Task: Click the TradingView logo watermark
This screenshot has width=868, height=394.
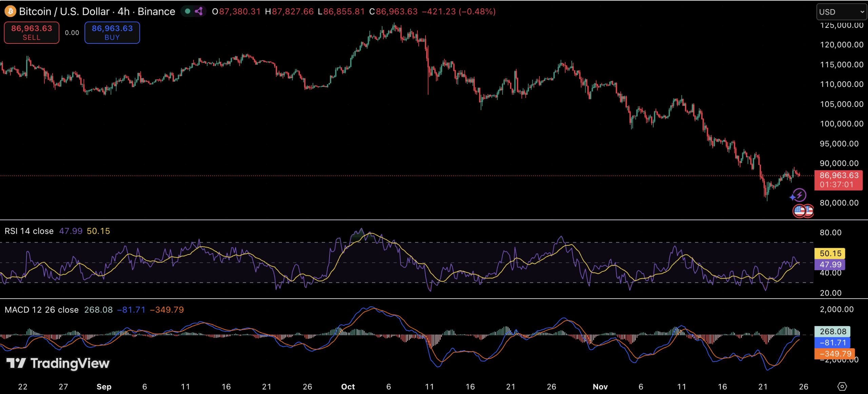Action: 58,363
